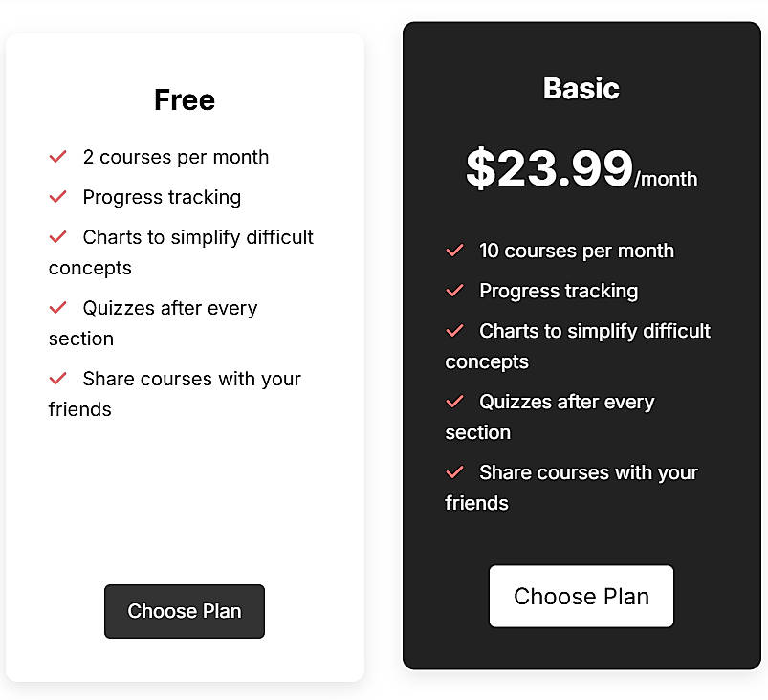Click the Basic plan's "Quizzes after every section" checkmark

coord(454,402)
